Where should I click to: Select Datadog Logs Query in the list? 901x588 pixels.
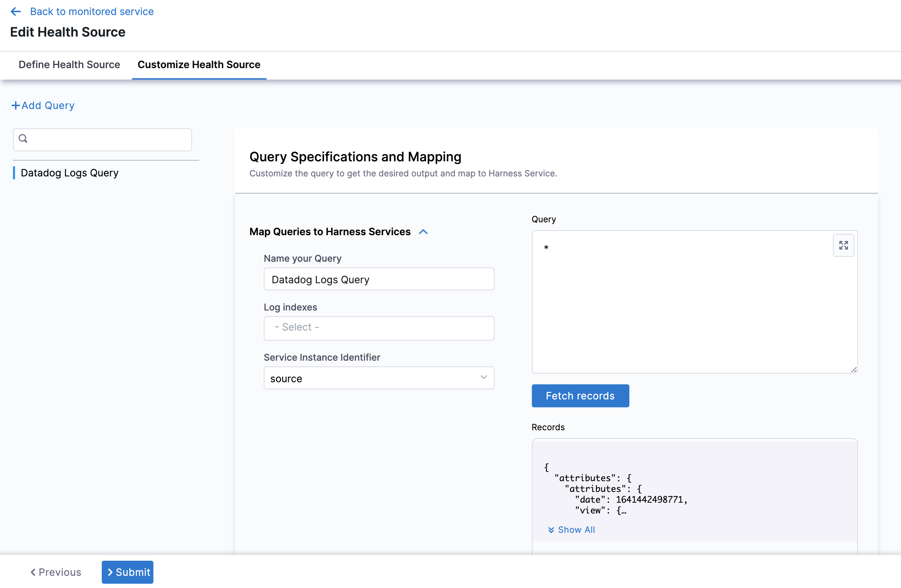(69, 173)
